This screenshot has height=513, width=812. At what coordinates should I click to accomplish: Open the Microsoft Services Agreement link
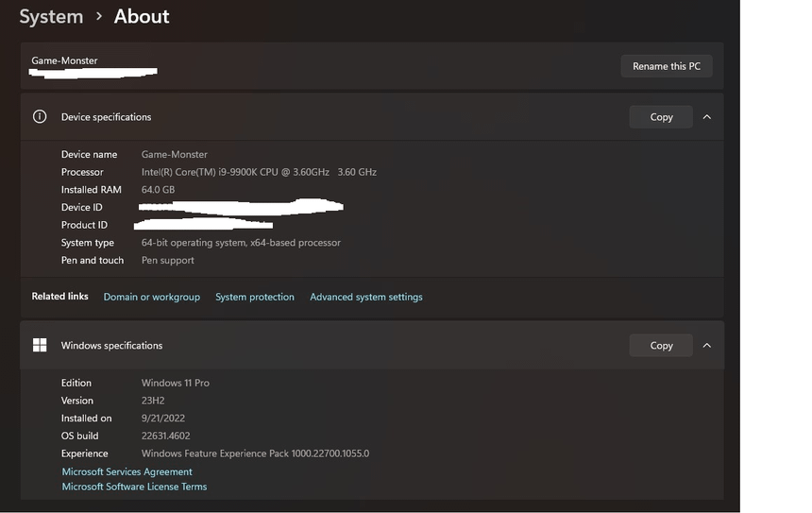[x=127, y=471]
